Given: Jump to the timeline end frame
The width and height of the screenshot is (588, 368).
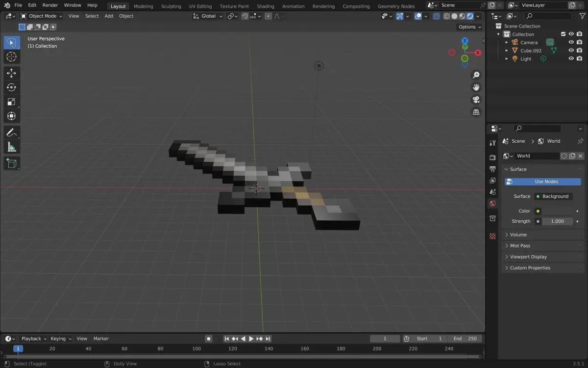Looking at the screenshot, I should pyautogui.click(x=268, y=339).
